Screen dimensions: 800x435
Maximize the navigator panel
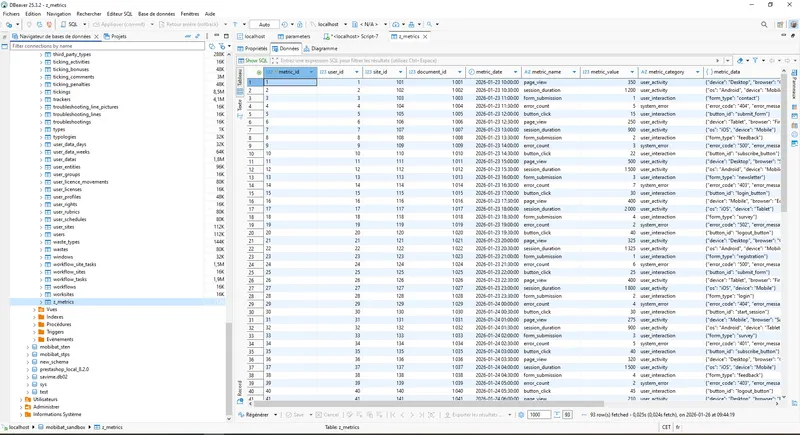point(226,36)
